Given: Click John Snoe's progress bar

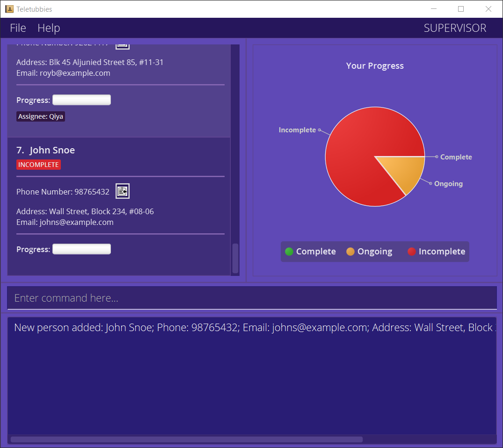Looking at the screenshot, I should click(81, 249).
